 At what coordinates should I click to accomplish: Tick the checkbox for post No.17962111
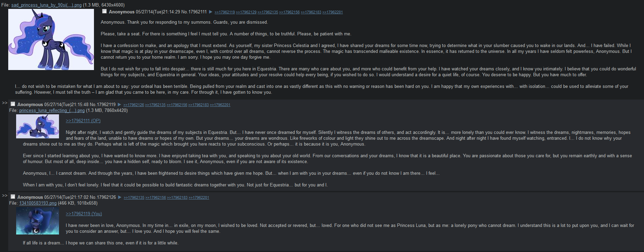(104, 11)
